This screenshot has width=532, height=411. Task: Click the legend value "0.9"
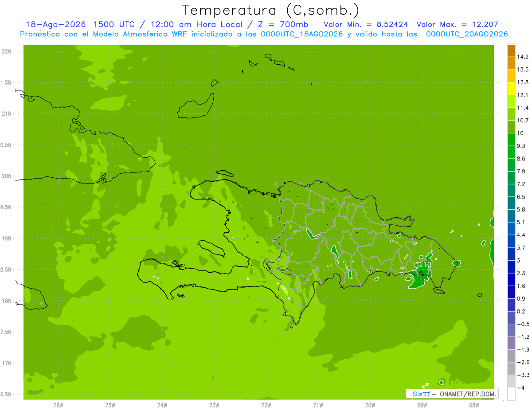point(521,298)
